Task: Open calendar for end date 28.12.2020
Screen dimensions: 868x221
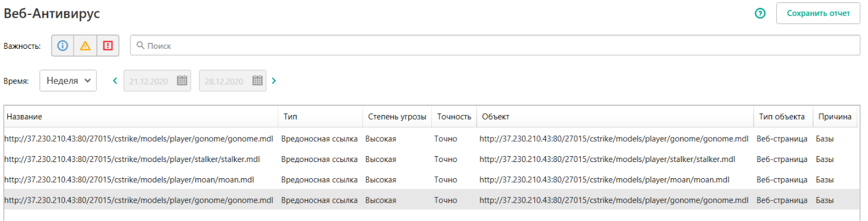Action: click(257, 81)
